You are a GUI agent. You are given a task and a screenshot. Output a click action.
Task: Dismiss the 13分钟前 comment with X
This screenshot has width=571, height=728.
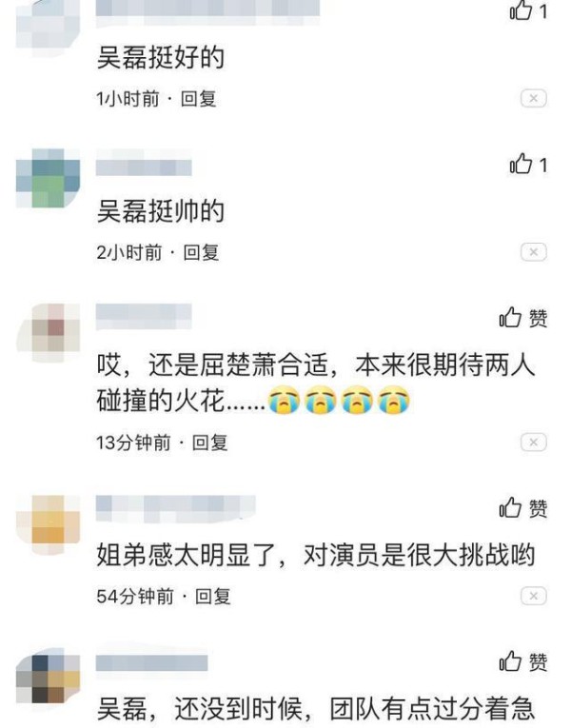tap(533, 442)
